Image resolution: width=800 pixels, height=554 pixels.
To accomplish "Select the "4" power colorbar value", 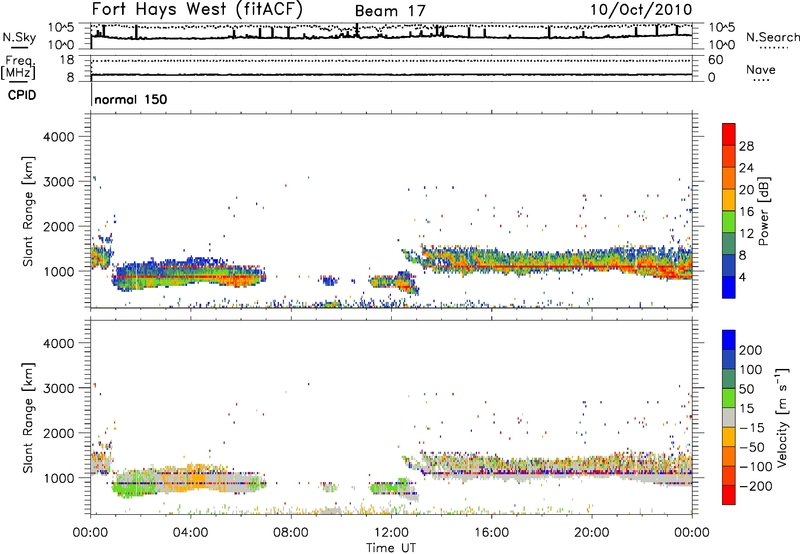I will coord(743,278).
